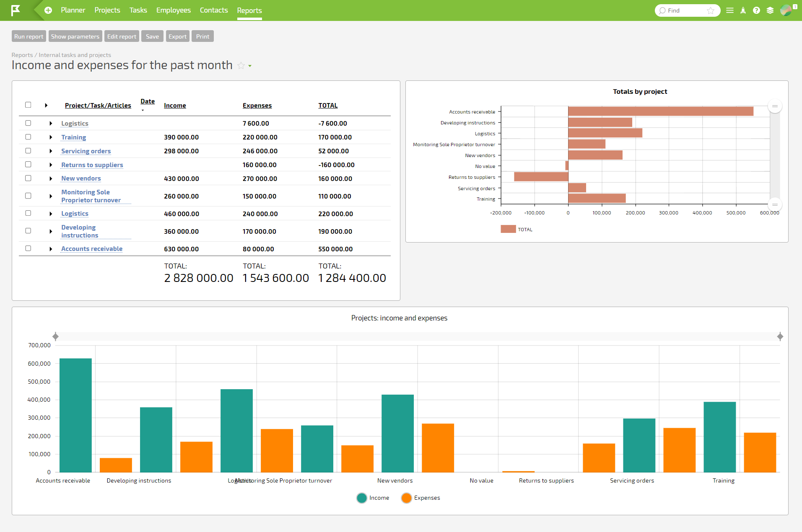Click the flag logo home icon
Viewport: 802px width, 532px height.
coord(16,10)
